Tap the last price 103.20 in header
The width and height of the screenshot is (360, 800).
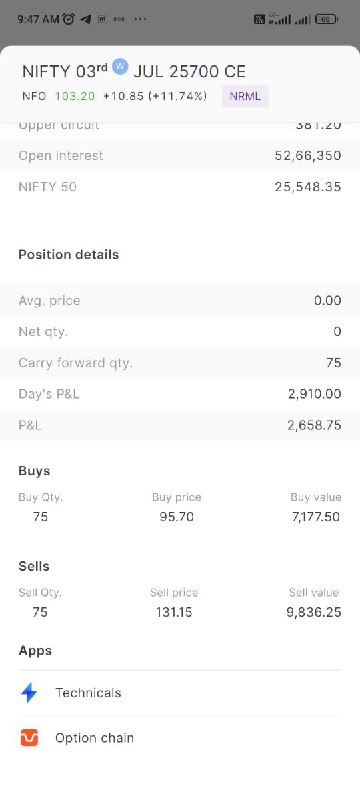click(x=75, y=96)
